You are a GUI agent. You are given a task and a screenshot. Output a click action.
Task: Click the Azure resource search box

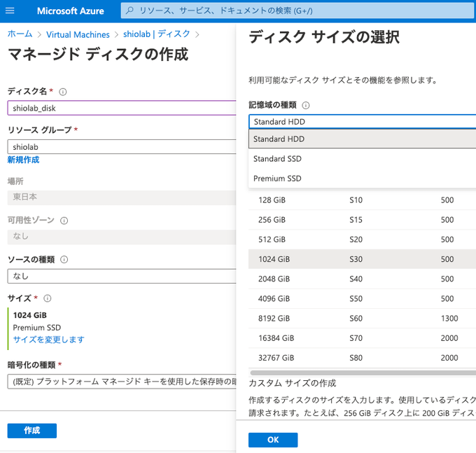[298, 11]
